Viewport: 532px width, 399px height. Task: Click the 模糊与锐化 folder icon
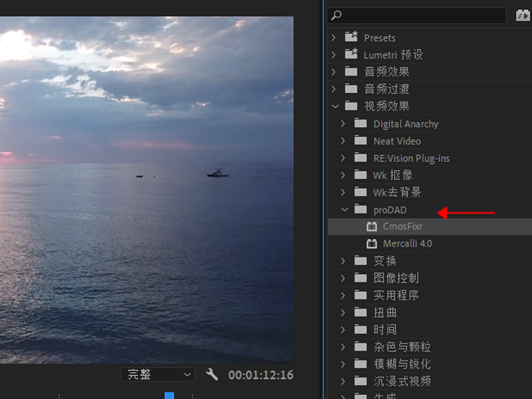(x=360, y=364)
